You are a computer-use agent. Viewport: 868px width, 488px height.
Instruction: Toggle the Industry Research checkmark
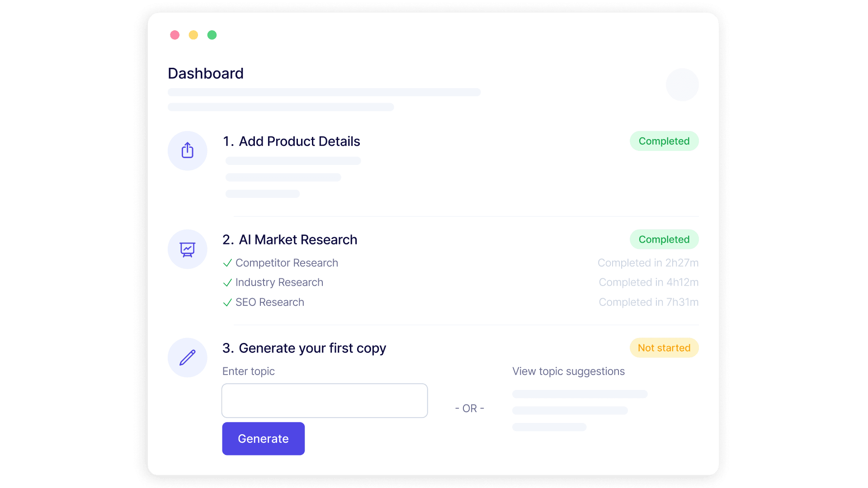click(227, 283)
